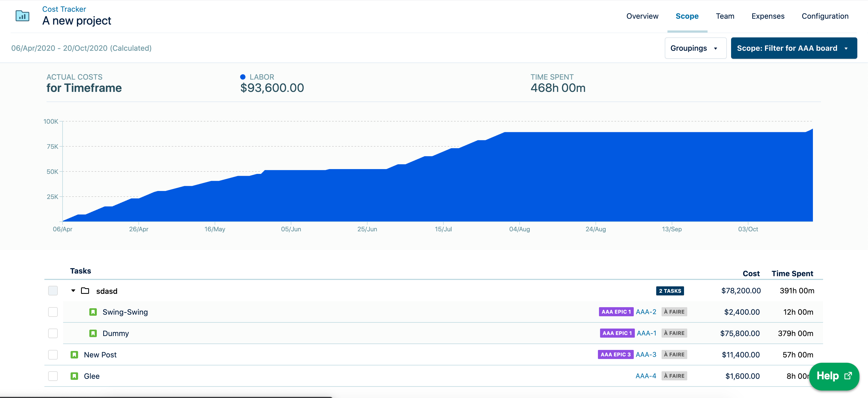
Task: Click the external link icon on Help button
Action: click(848, 376)
